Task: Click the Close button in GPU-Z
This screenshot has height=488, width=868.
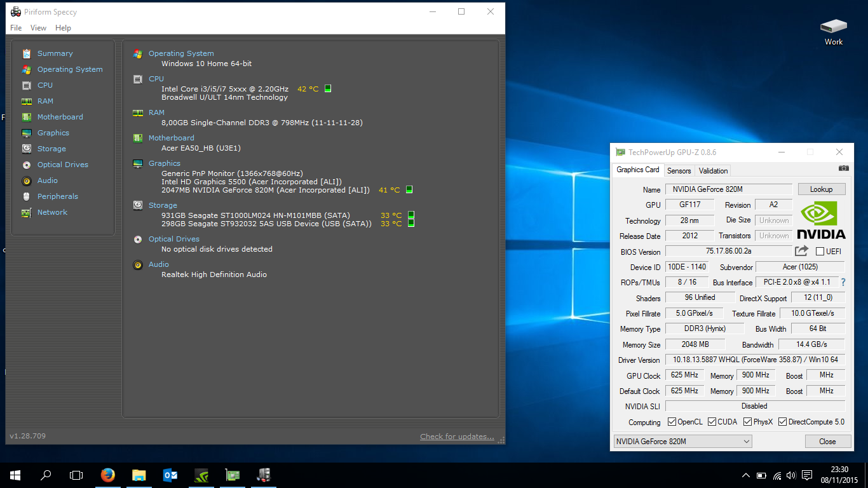Action: (827, 442)
